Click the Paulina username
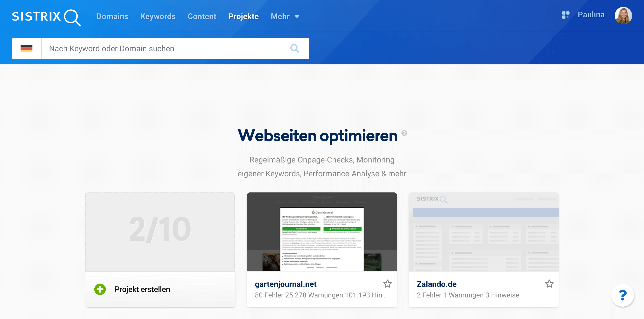 pos(591,15)
